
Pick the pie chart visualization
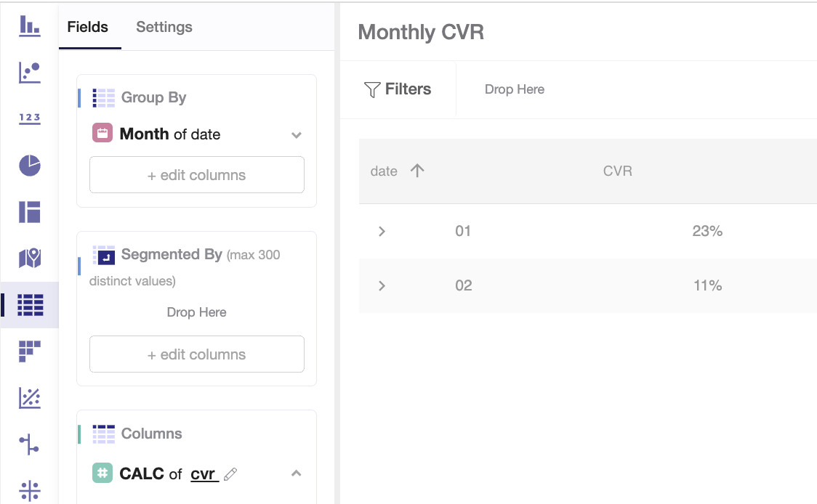pos(30,166)
